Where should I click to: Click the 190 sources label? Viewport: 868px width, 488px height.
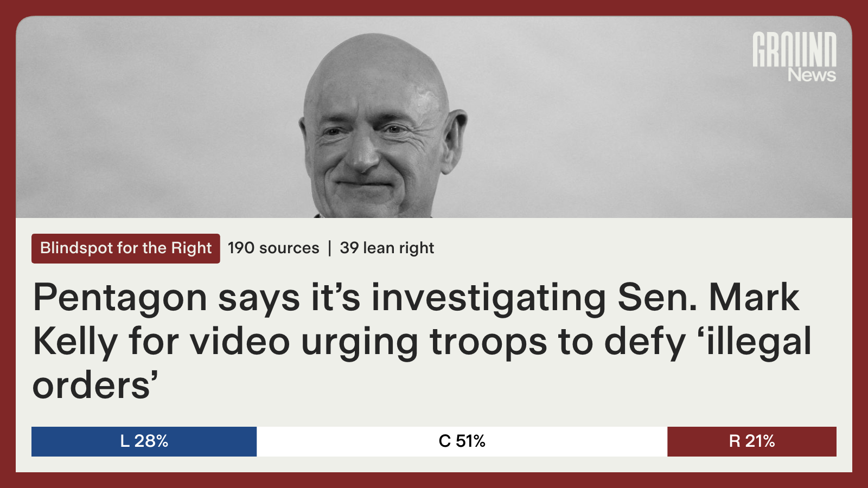(x=273, y=248)
